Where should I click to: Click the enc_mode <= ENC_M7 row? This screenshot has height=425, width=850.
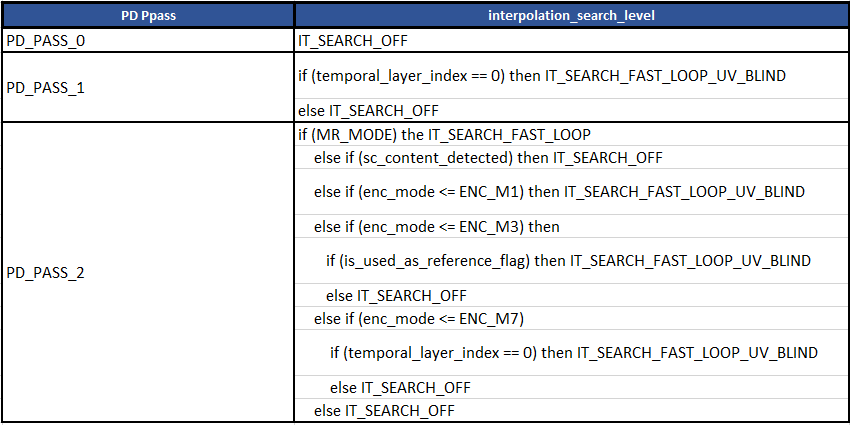(418, 318)
